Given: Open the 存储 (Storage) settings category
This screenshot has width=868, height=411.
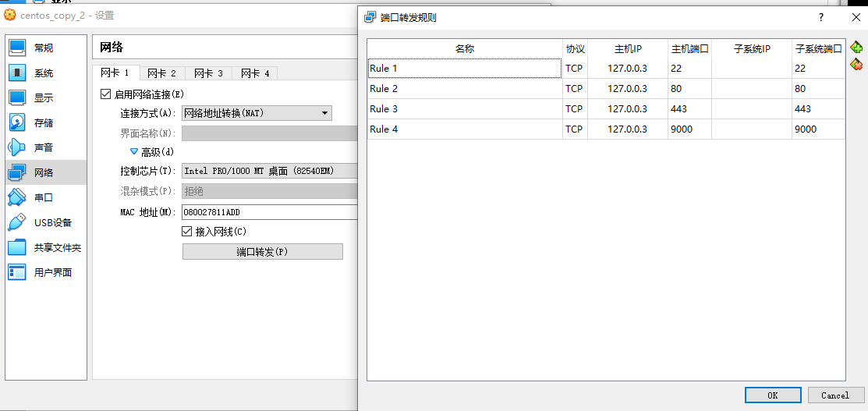Looking at the screenshot, I should [44, 123].
